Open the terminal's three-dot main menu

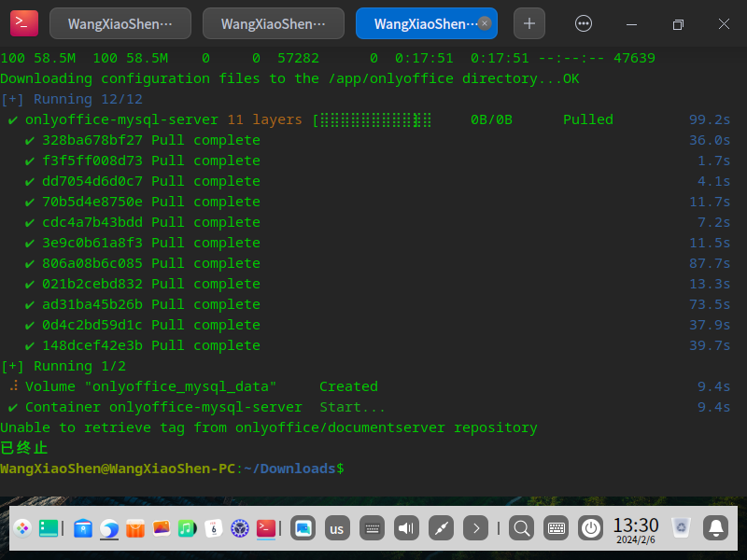(x=584, y=23)
